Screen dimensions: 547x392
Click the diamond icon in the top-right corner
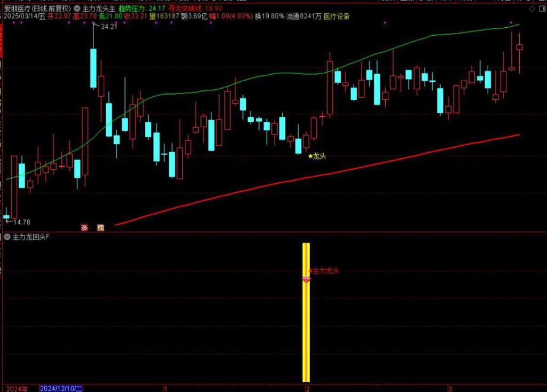point(530,9)
